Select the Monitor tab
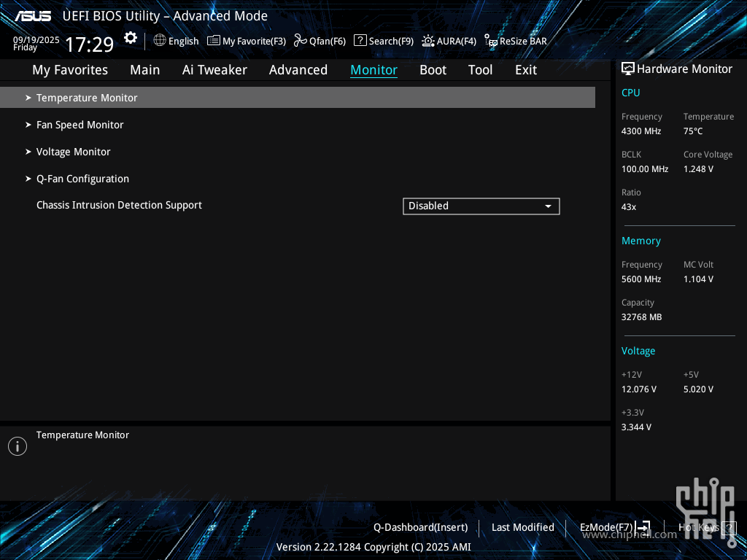 click(x=374, y=70)
